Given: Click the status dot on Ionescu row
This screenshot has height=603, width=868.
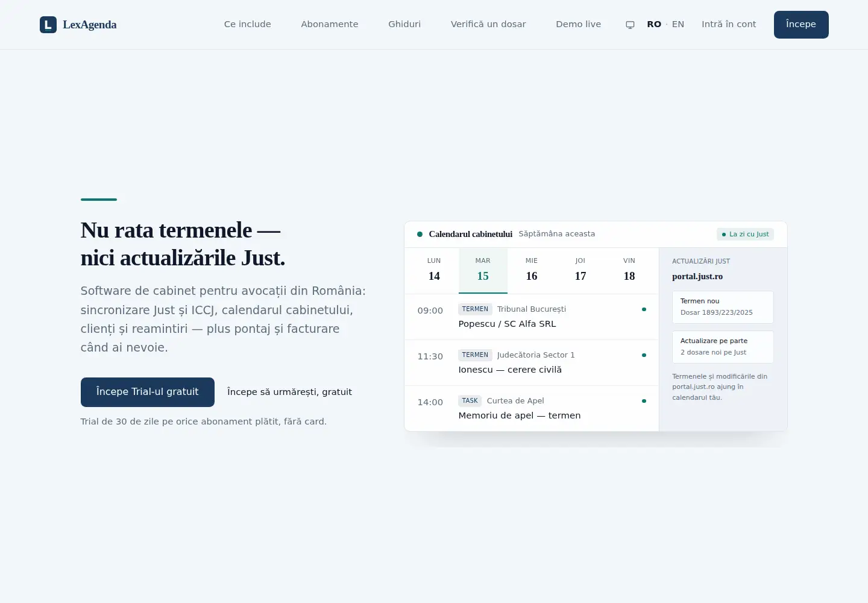Looking at the screenshot, I should [644, 355].
